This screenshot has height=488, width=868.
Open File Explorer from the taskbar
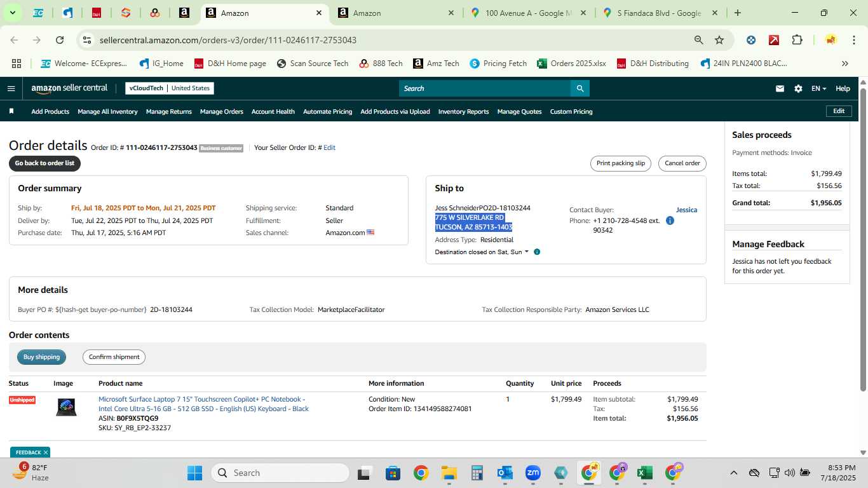click(449, 473)
